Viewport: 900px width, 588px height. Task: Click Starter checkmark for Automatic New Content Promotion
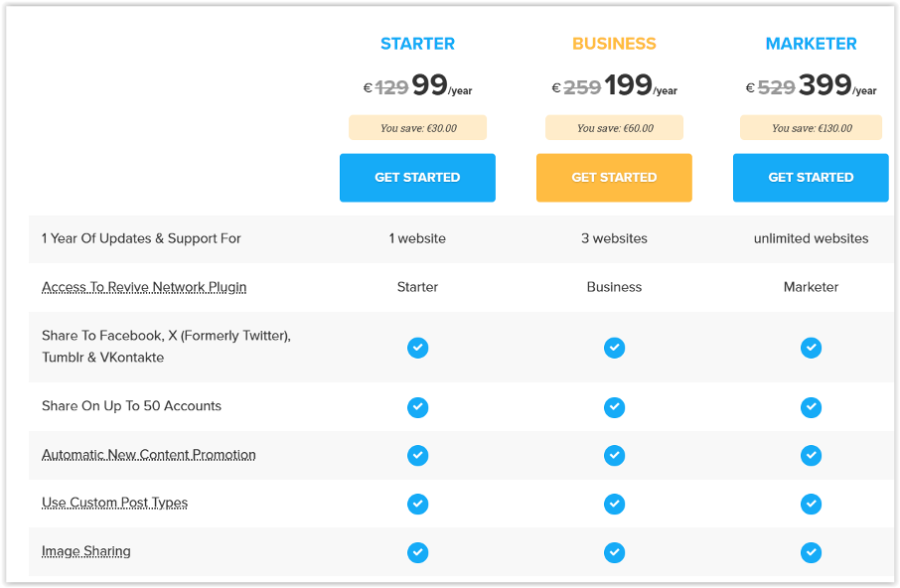[x=417, y=455]
